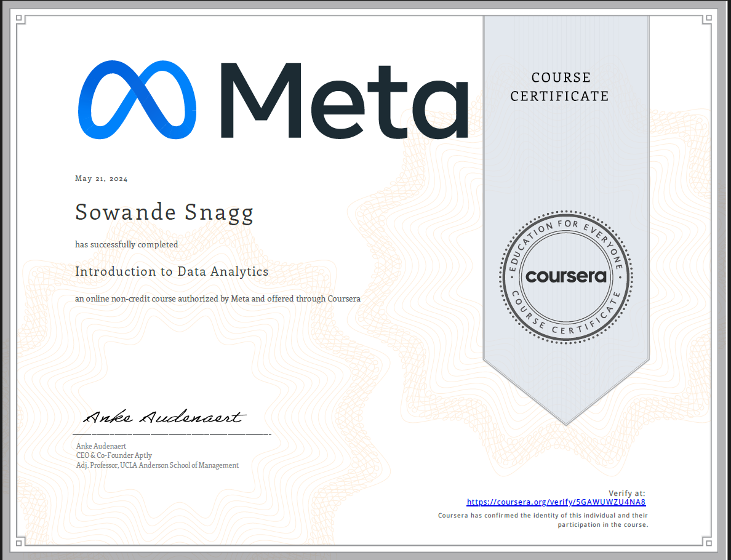This screenshot has height=560, width=731.
Task: Click the blue Meta infinity logo
Action: [x=137, y=100]
